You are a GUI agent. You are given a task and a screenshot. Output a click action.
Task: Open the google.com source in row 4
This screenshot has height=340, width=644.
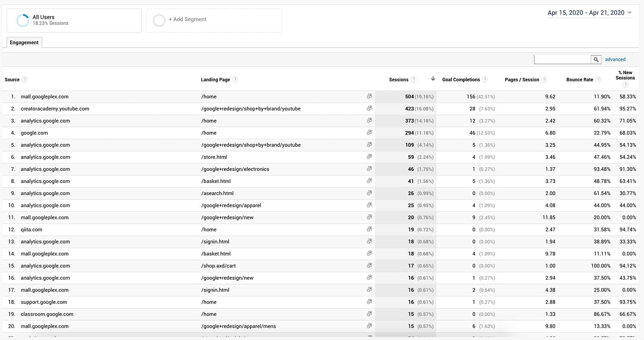pos(35,133)
